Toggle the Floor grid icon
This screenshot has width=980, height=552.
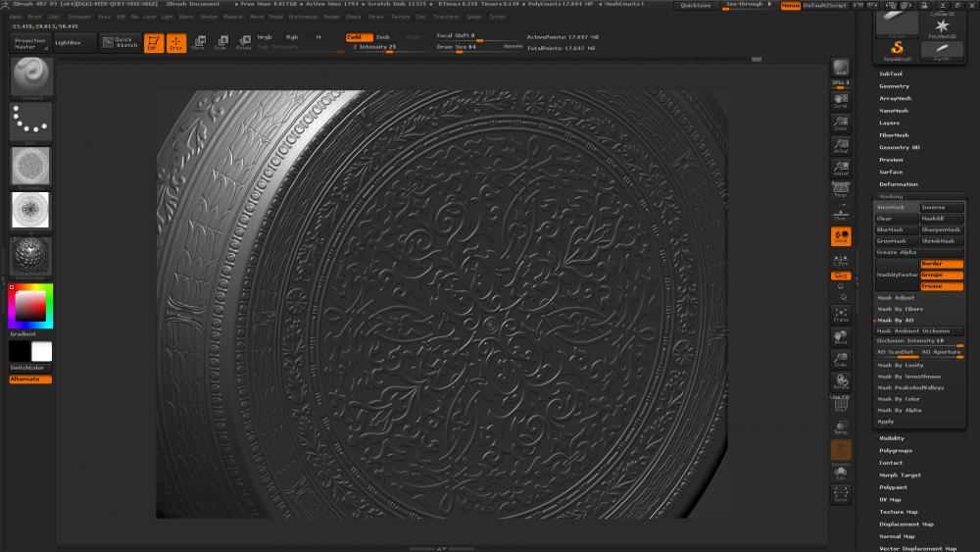click(841, 213)
